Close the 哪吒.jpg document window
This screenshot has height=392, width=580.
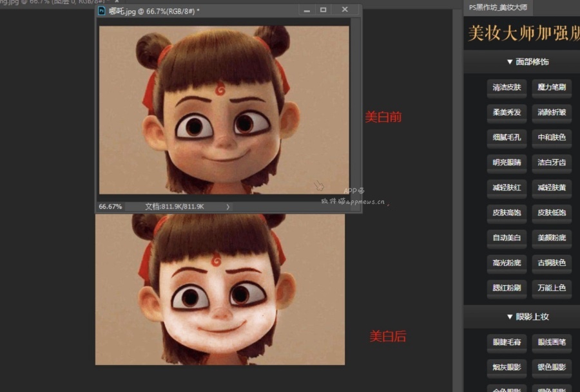point(345,10)
